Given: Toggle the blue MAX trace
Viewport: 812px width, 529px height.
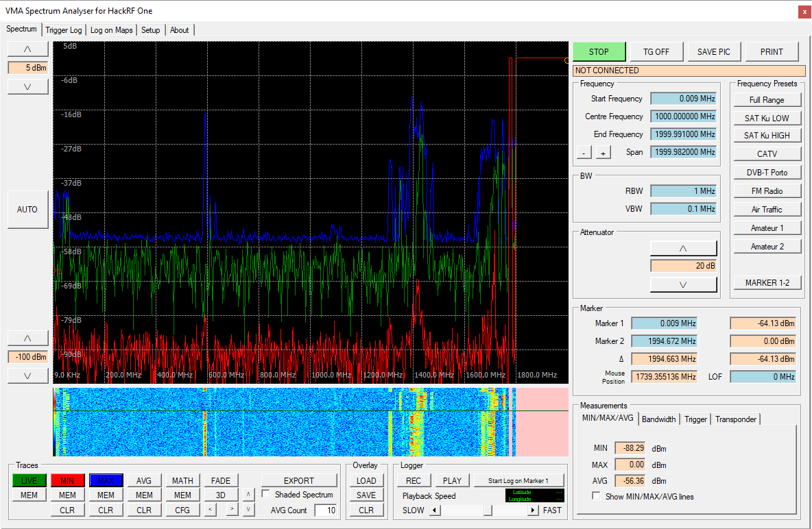Looking at the screenshot, I should point(106,480).
